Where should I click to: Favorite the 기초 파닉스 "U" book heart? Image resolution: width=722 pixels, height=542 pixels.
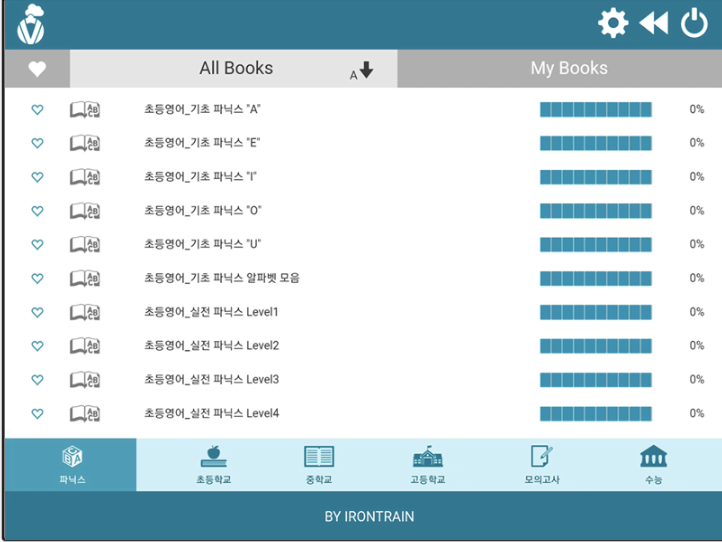tap(37, 245)
